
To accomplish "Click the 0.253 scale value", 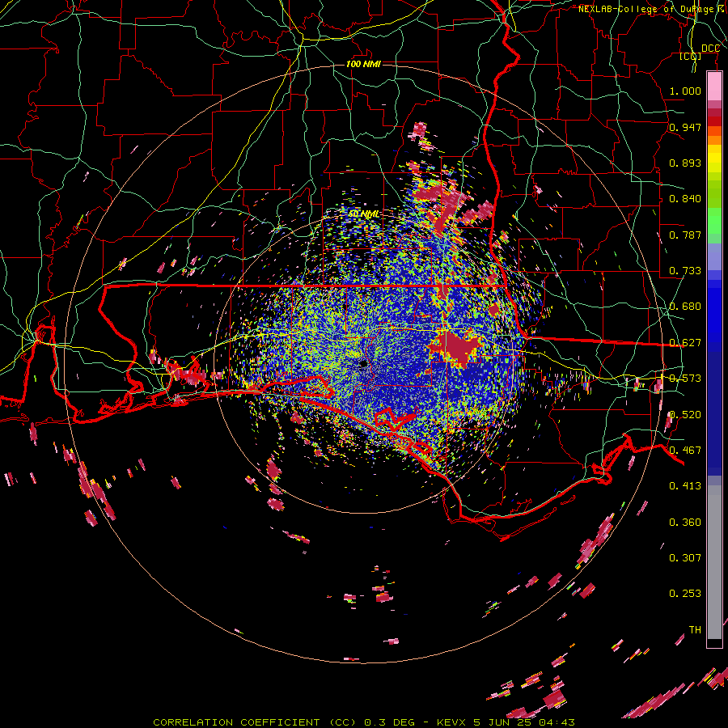I will click(x=685, y=594).
